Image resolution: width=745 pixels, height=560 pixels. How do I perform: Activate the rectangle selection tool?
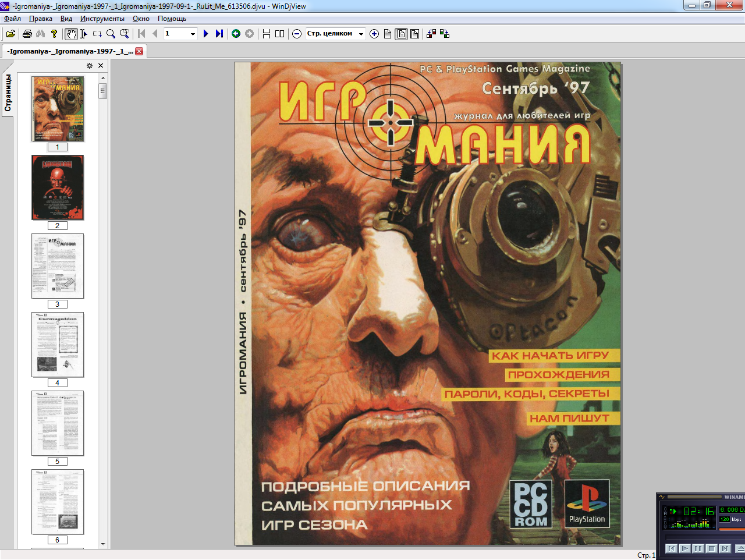[97, 34]
